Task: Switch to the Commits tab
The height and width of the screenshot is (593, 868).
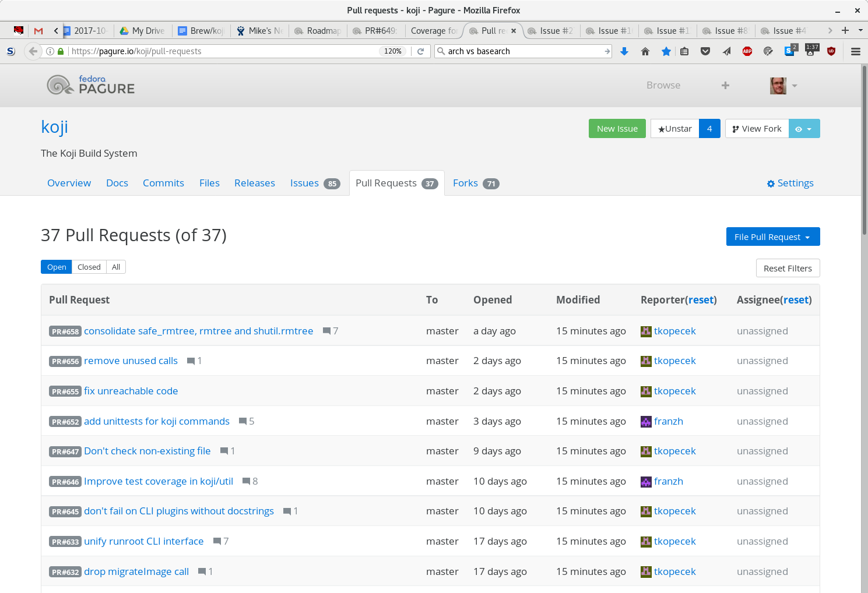Action: coord(163,183)
